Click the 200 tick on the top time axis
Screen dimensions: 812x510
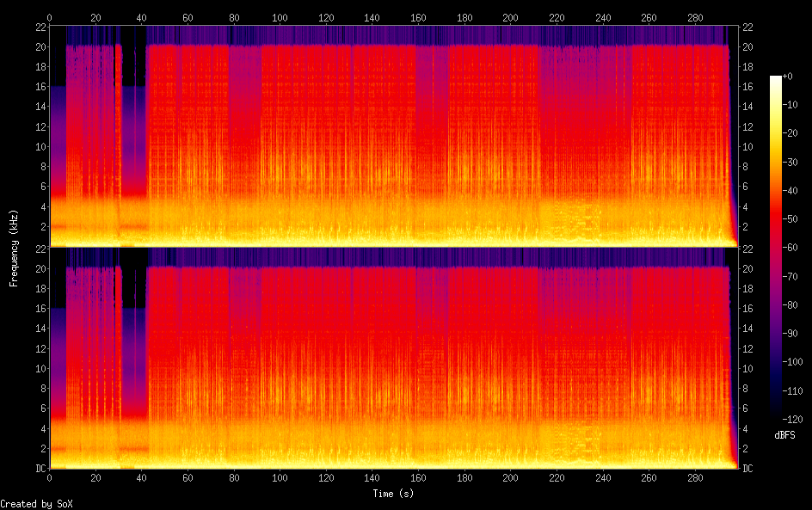pyautogui.click(x=510, y=17)
